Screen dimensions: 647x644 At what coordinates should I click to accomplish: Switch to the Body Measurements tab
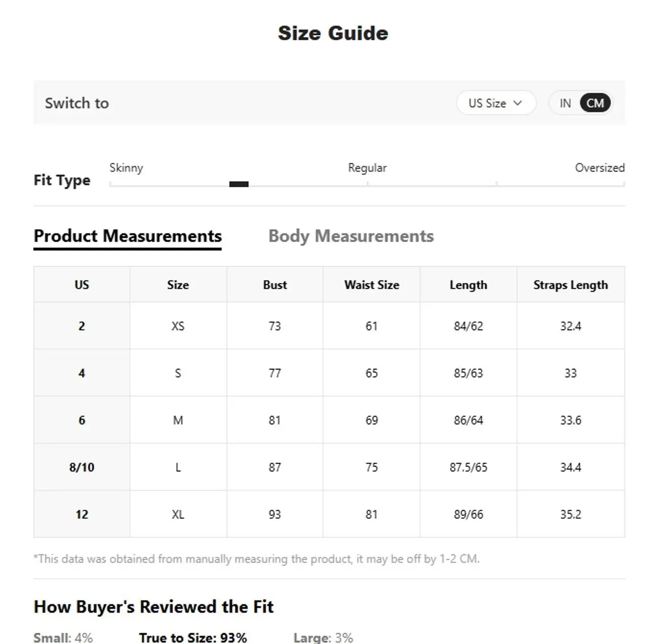pos(351,236)
